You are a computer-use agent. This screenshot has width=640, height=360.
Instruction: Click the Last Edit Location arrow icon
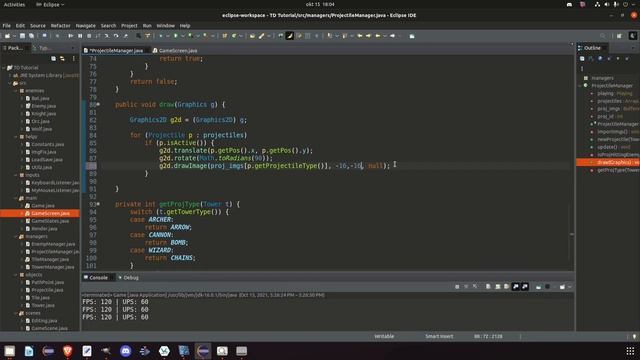pyautogui.click(x=360, y=36)
